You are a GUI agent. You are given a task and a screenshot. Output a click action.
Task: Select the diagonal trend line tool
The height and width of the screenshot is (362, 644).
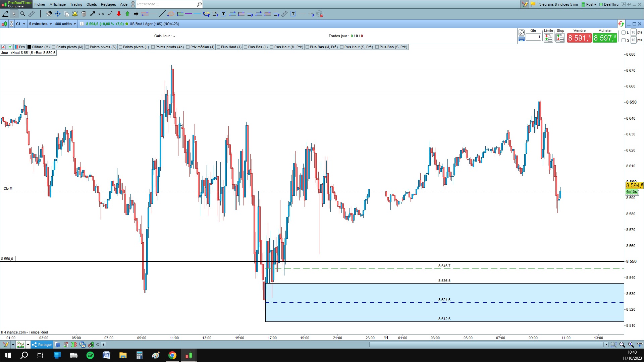[x=162, y=14]
